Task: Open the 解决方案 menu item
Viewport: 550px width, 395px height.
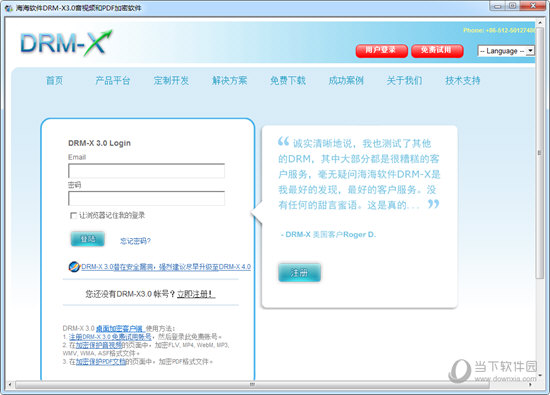Action: (x=230, y=81)
